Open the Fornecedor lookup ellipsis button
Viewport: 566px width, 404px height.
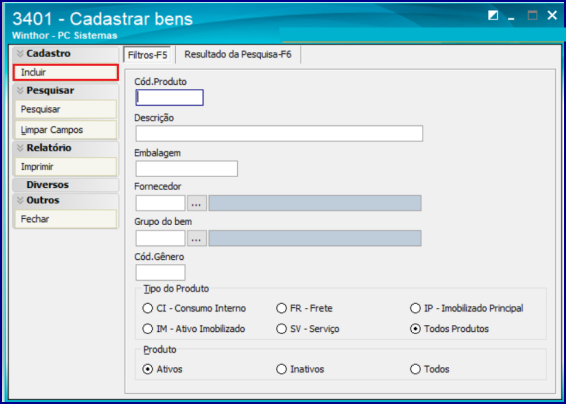(197, 203)
